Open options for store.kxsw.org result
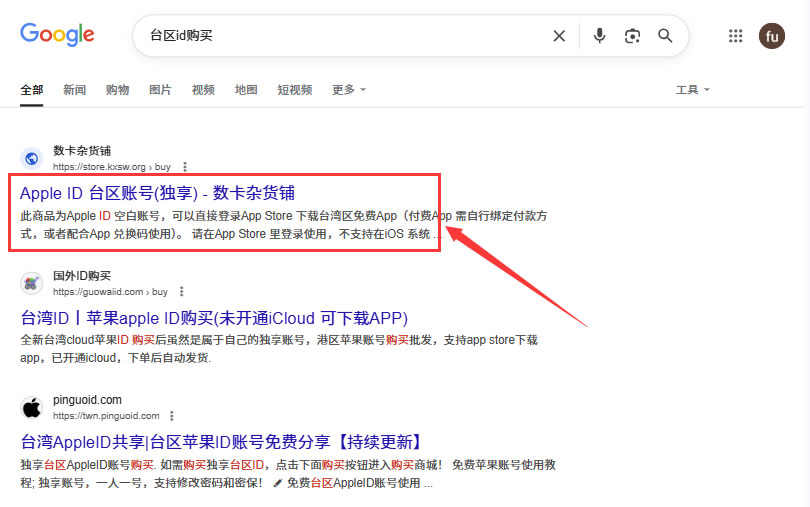Image resolution: width=810 pixels, height=507 pixels. point(185,167)
